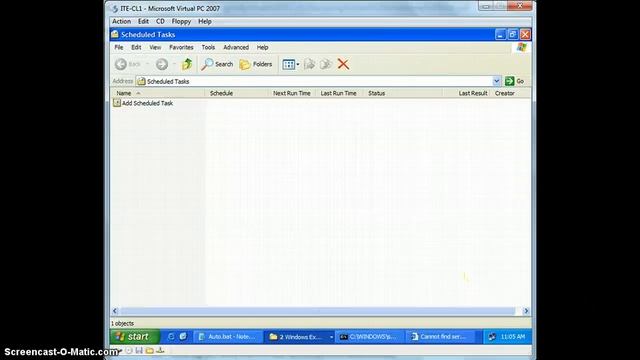Open the Help menu in Scheduled Tasks
Viewport: 640px width, 360px height.
tap(262, 47)
